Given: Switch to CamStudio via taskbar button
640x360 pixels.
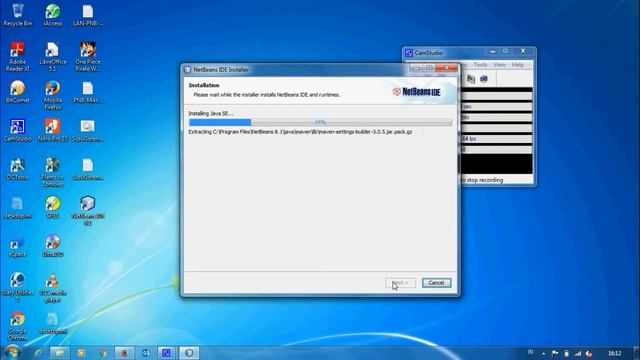Looking at the screenshot, I should 166,353.
